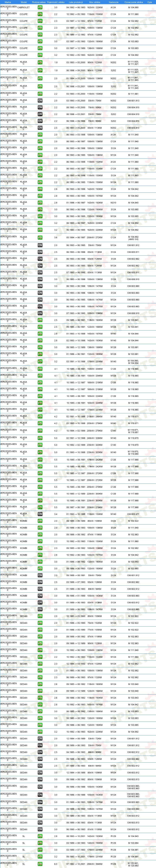Click the W210 body cell
Image resolution: width=156 pixels, height=868 pixels.
click(113, 202)
